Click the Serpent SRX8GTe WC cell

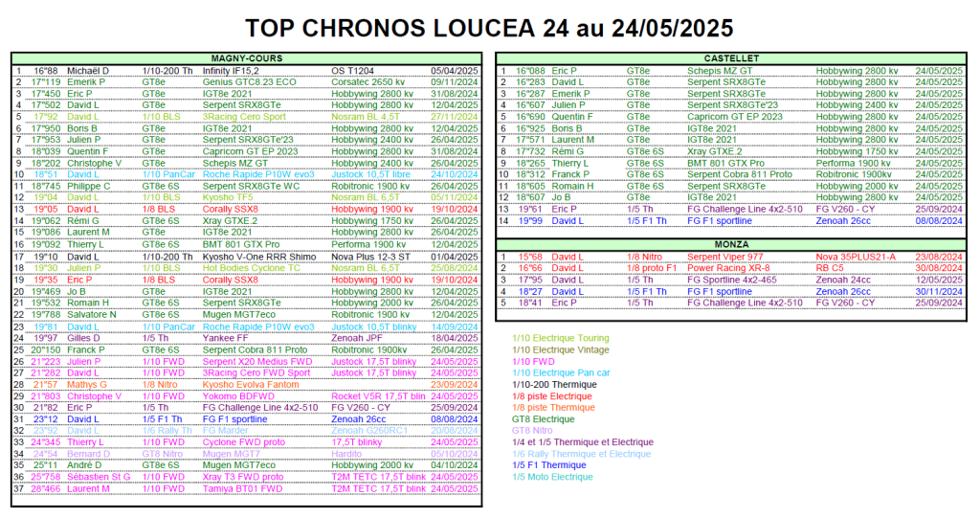tap(252, 187)
